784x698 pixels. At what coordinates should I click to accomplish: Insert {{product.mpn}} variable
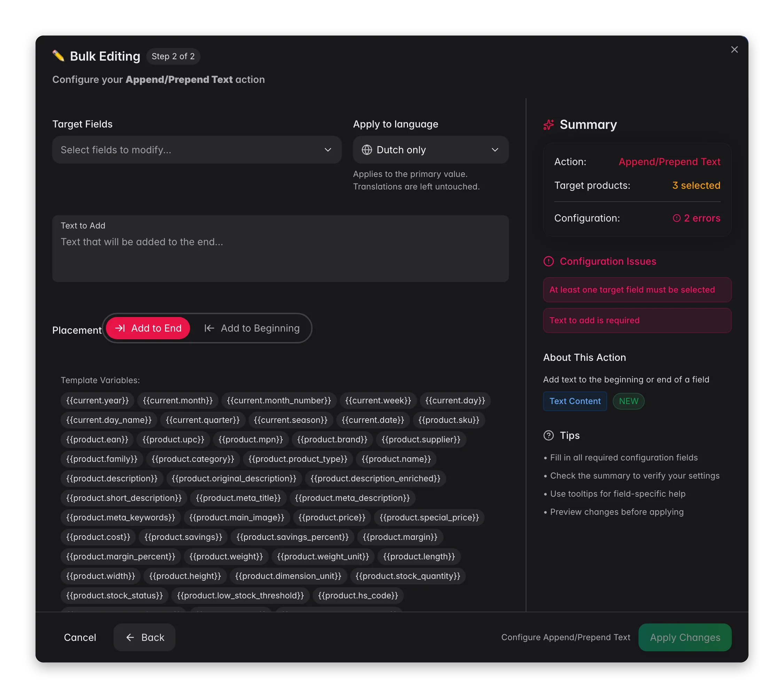coord(251,439)
